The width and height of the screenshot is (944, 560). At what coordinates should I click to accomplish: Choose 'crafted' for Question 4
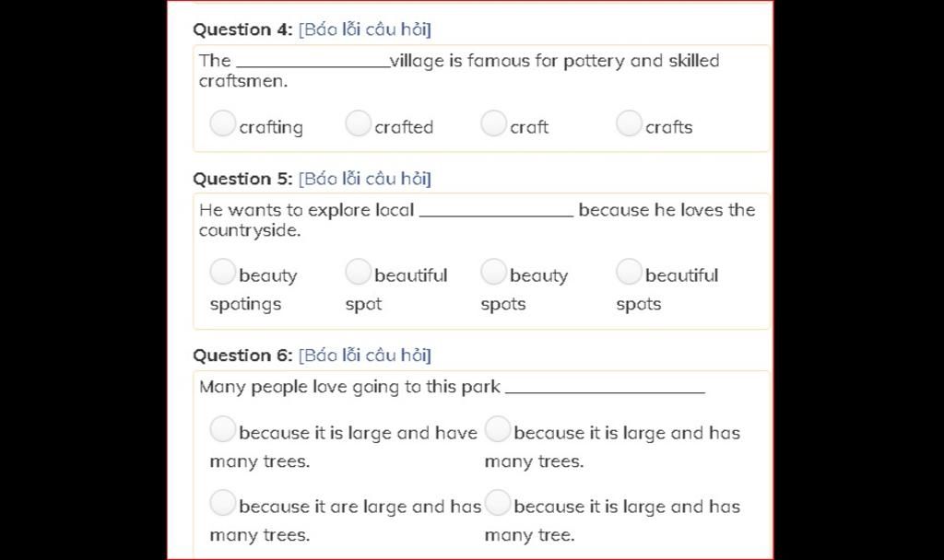point(358,123)
